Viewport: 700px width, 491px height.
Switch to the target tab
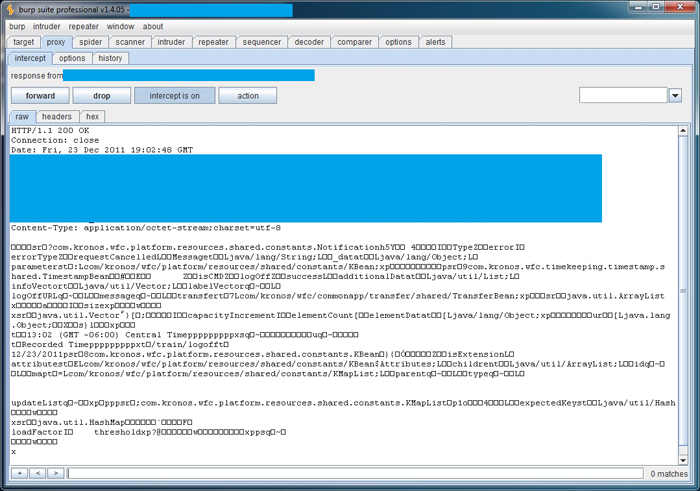click(x=23, y=42)
